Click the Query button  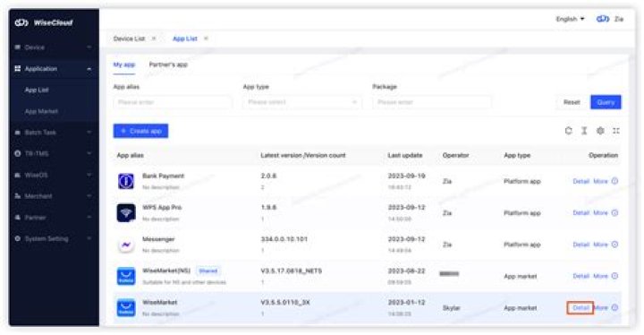click(606, 102)
